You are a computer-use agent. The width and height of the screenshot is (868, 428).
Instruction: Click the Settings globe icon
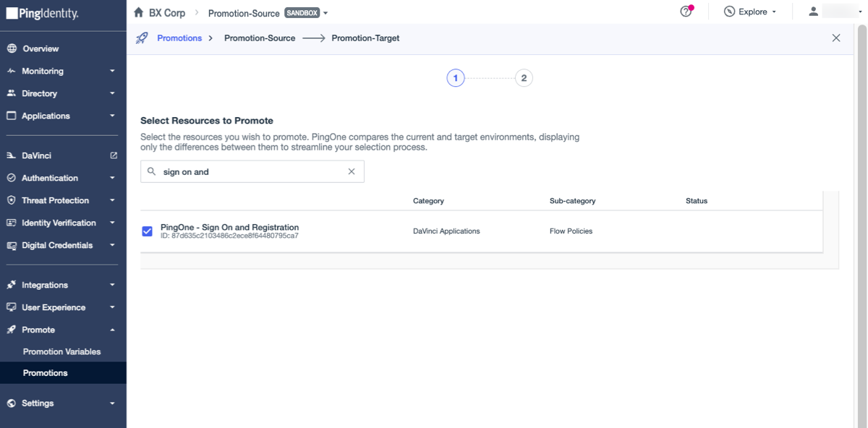tap(12, 403)
